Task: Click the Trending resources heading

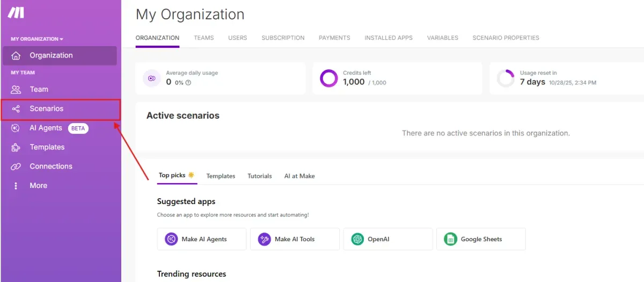Action: [x=192, y=274]
